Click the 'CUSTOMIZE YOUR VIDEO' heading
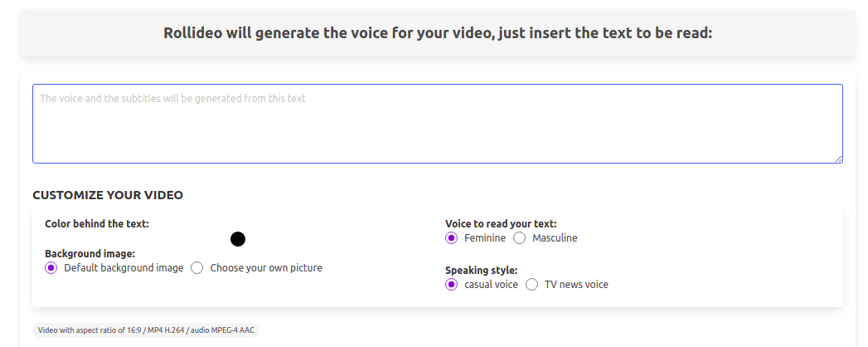 pyautogui.click(x=108, y=195)
